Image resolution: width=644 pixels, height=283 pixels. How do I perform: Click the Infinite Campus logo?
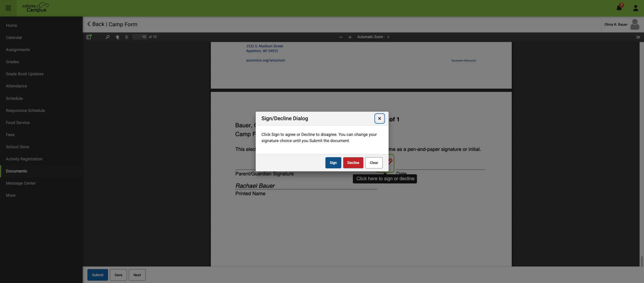pyautogui.click(x=35, y=8)
